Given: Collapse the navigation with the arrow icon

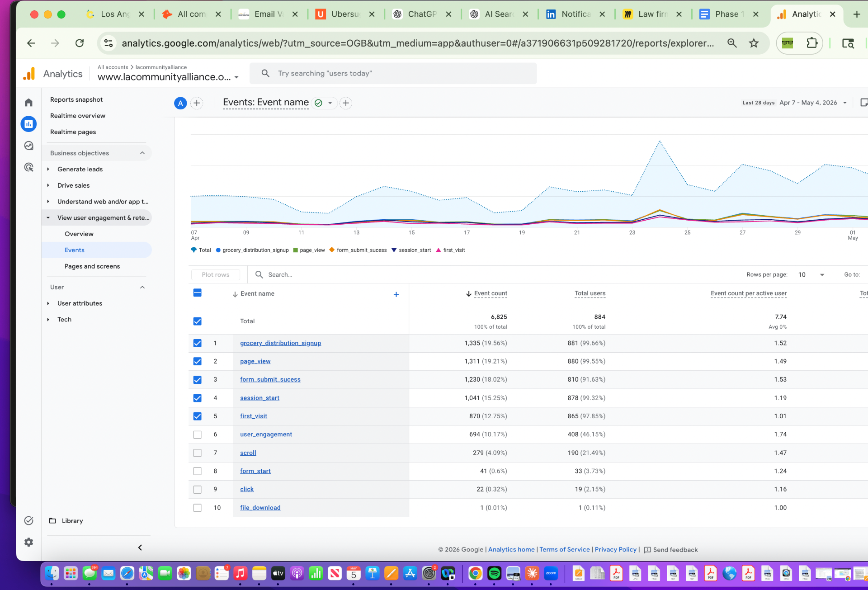Looking at the screenshot, I should coord(140,548).
